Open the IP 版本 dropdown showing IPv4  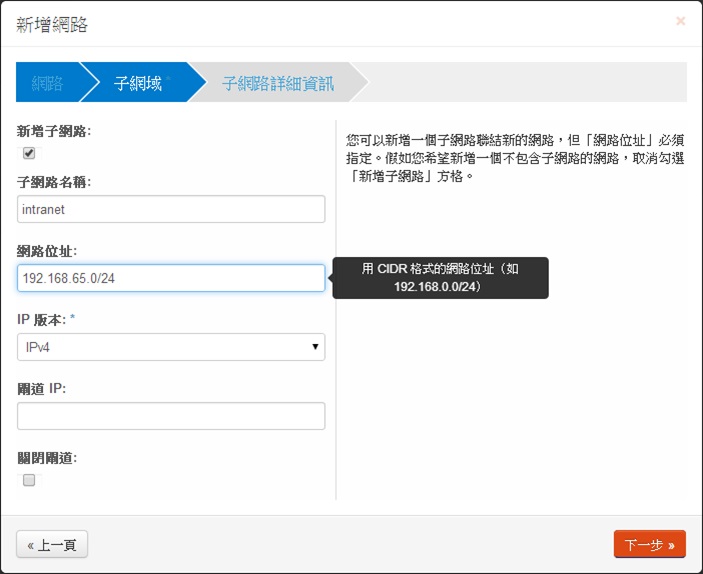click(171, 347)
